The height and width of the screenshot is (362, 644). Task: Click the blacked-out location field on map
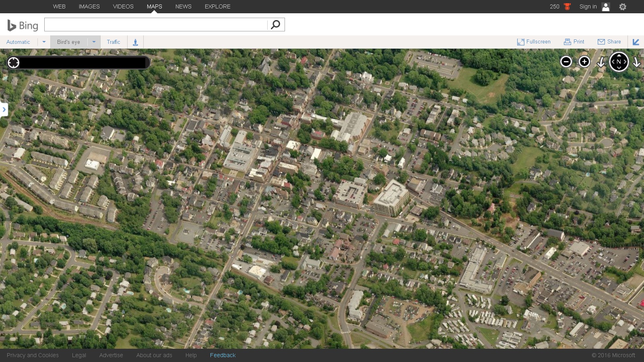pyautogui.click(x=83, y=62)
